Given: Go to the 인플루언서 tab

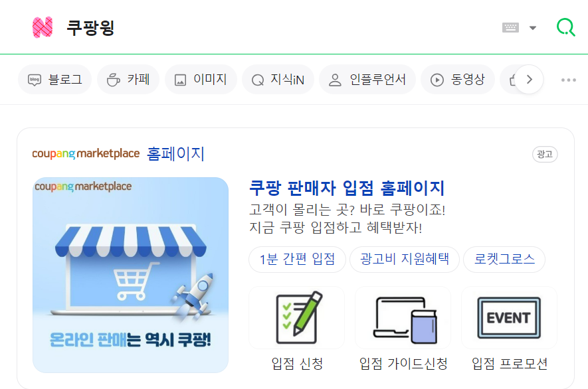Looking at the screenshot, I should click(367, 80).
